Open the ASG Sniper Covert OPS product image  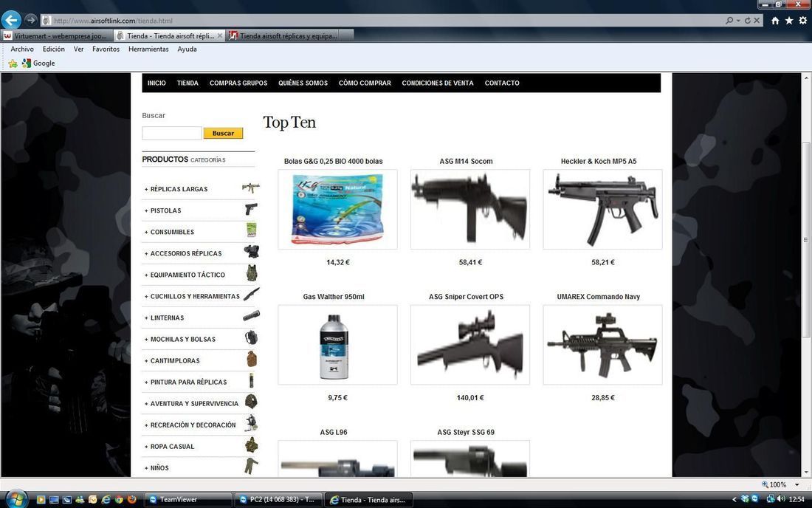tap(470, 345)
